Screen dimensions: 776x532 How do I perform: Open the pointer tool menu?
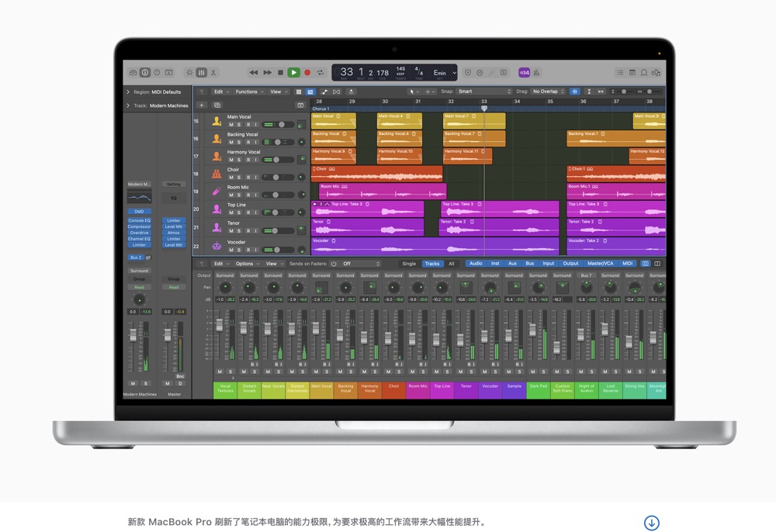[x=414, y=92]
